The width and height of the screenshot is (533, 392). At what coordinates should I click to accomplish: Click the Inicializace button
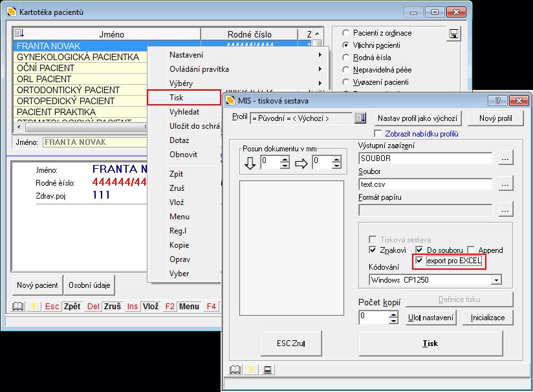coord(488,318)
